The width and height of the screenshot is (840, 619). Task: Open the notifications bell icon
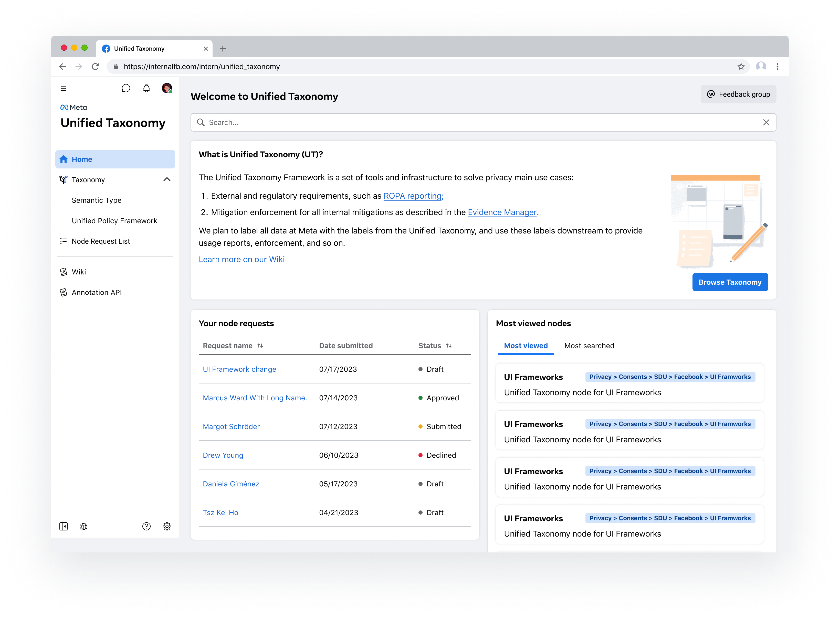pyautogui.click(x=146, y=88)
